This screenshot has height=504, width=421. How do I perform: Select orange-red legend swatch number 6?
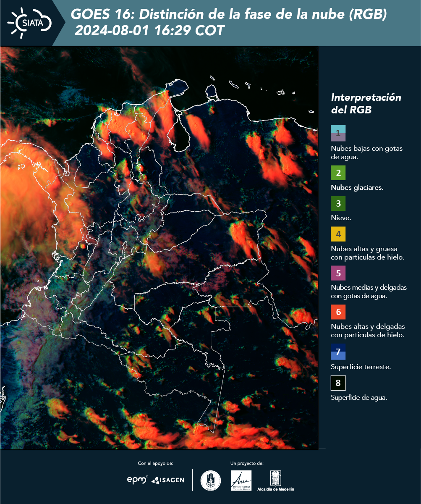coord(338,312)
